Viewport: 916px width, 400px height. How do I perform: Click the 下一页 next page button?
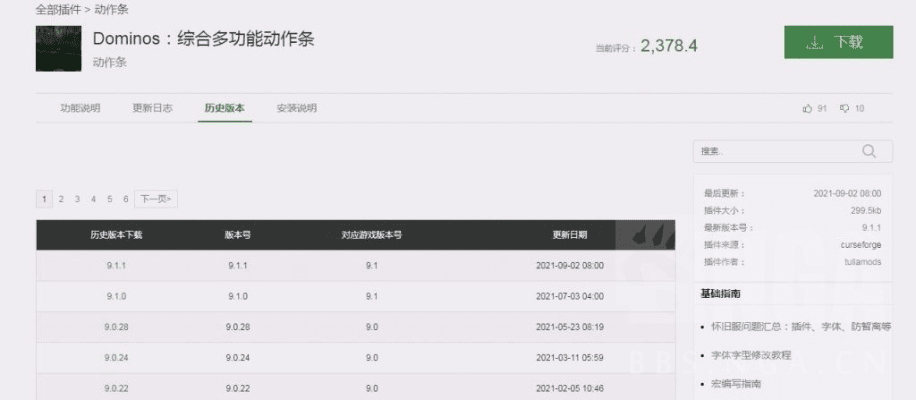(x=155, y=199)
